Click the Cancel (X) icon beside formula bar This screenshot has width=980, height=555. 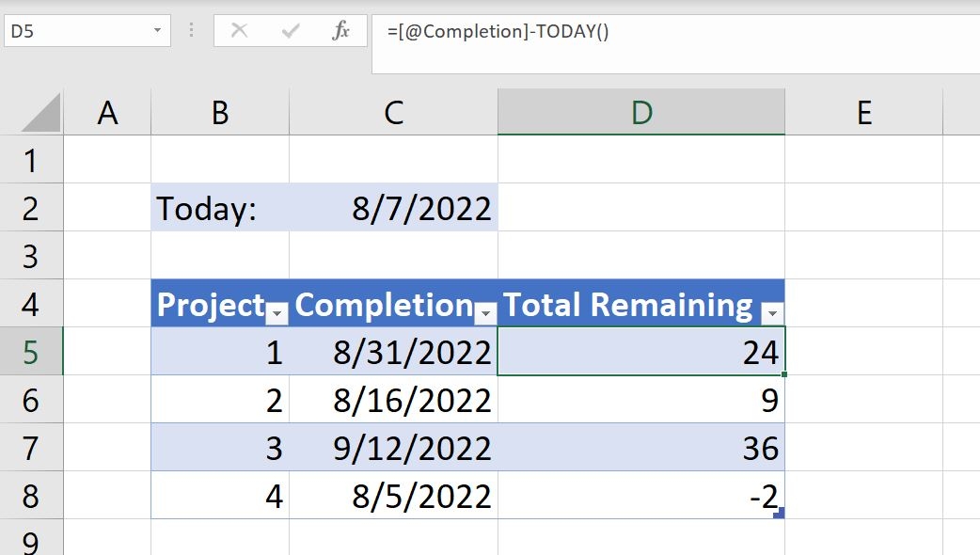tap(238, 30)
